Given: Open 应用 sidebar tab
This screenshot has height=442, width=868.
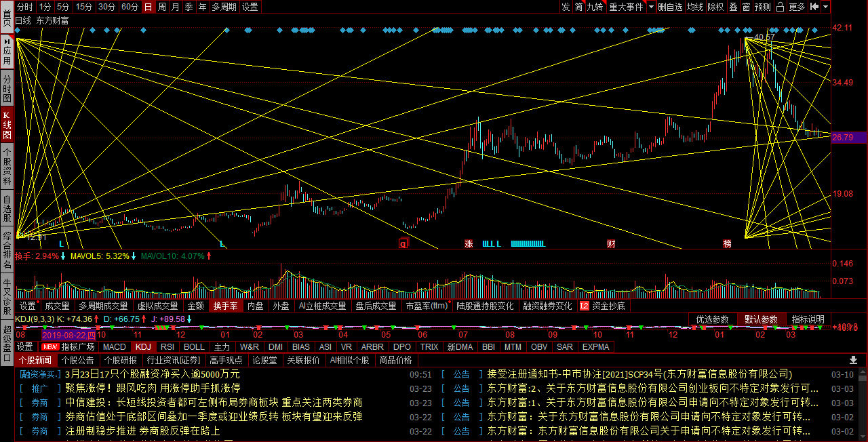Looking at the screenshot, I should click(7, 52).
